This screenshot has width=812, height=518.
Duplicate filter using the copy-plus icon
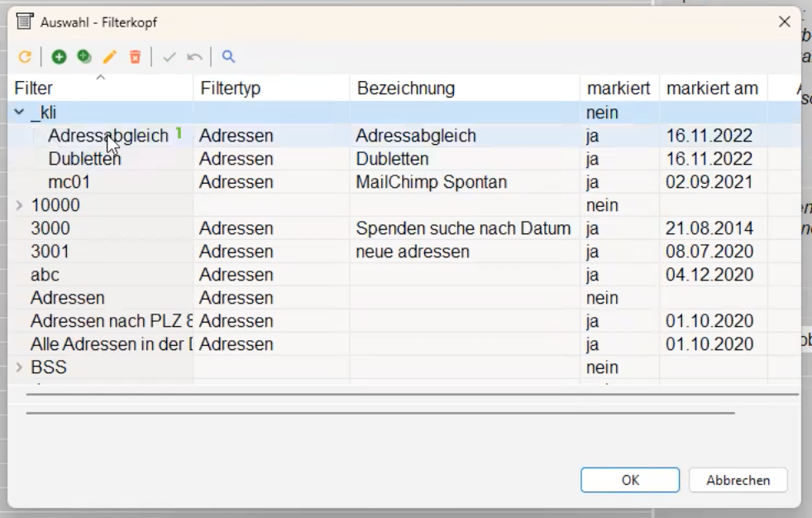coord(84,57)
